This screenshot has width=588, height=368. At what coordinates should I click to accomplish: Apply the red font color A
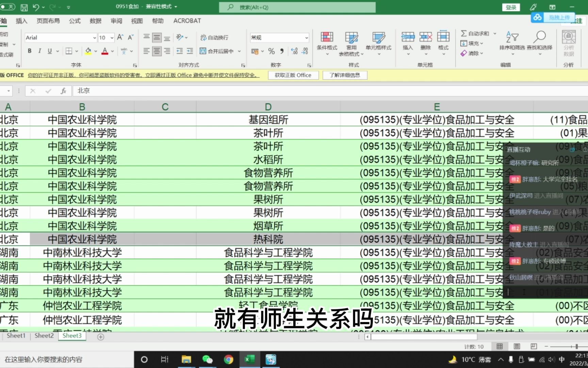click(x=105, y=51)
